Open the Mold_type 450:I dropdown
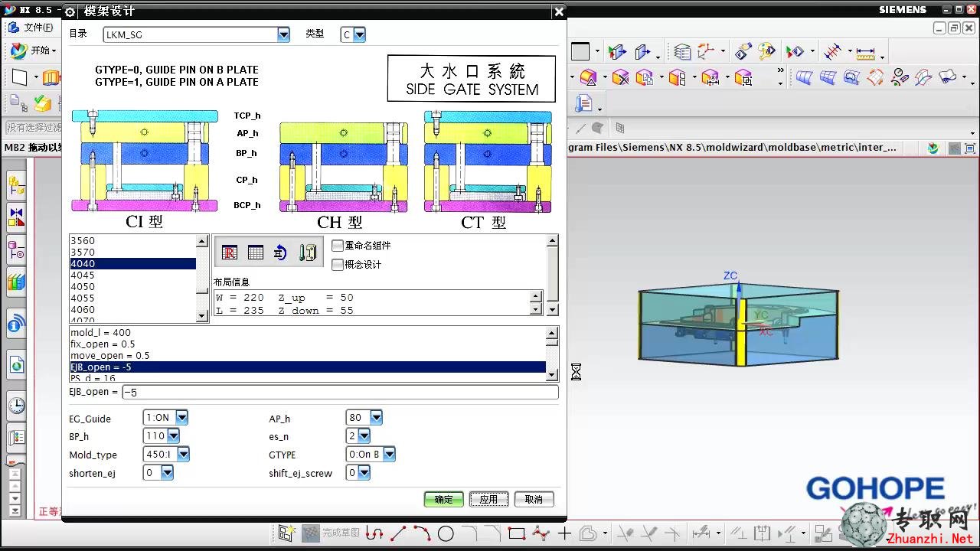The width and height of the screenshot is (980, 551). [x=182, y=454]
